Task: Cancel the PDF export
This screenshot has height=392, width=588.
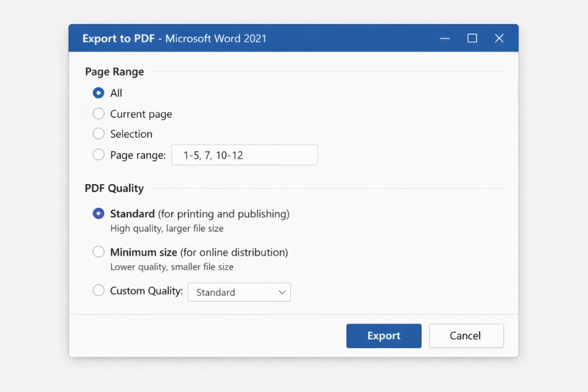Action: pyautogui.click(x=466, y=335)
